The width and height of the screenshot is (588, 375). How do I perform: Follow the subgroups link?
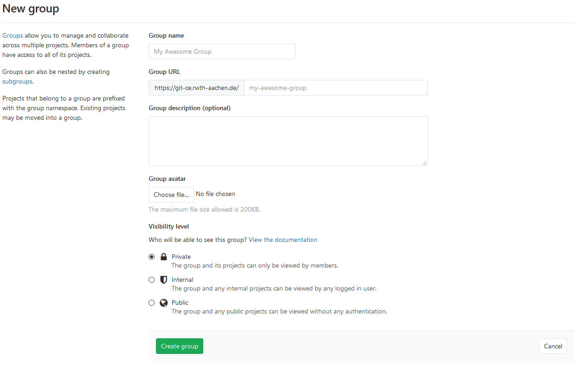[x=17, y=81]
